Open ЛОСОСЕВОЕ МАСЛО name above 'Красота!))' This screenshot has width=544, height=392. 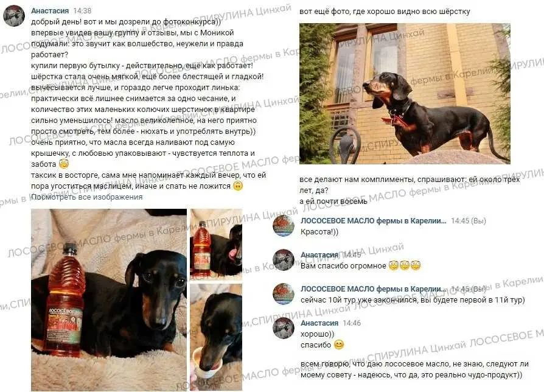(373, 220)
